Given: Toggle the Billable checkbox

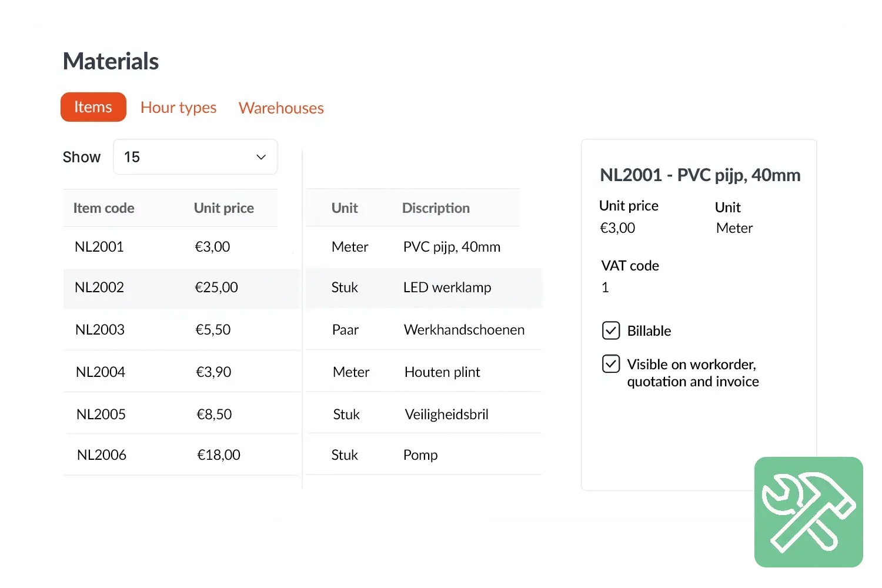Looking at the screenshot, I should [x=611, y=330].
